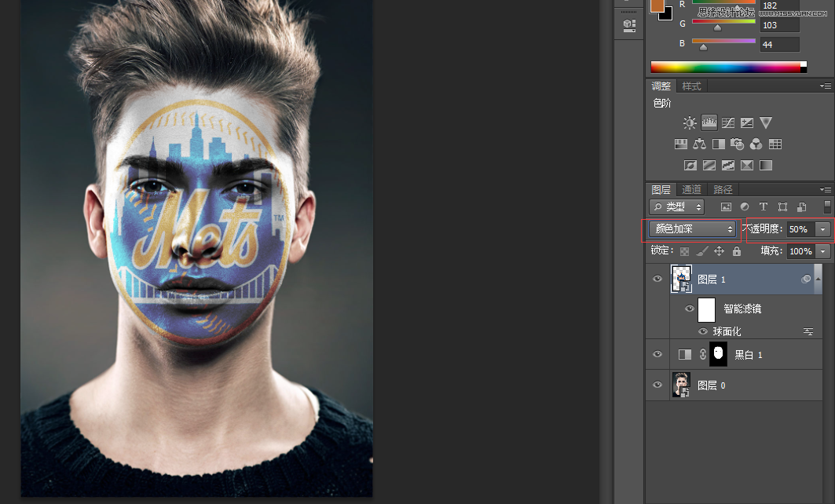Toggle the 球面化 filter visibility
835x504 pixels.
[703, 331]
